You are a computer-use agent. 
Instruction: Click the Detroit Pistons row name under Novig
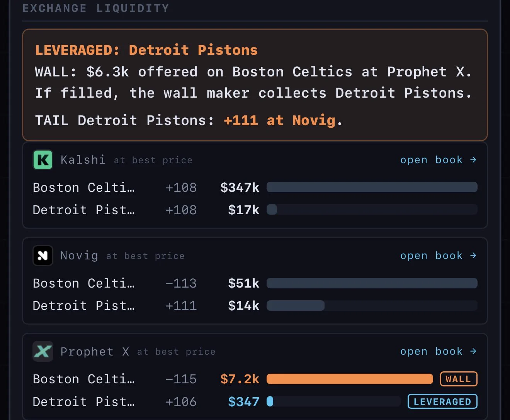84,306
